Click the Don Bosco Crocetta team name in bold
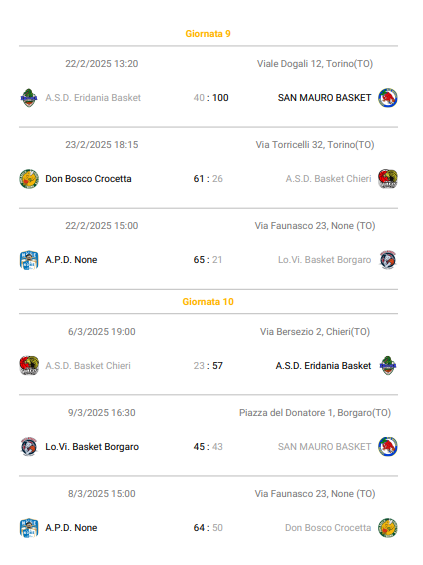 click(88, 179)
